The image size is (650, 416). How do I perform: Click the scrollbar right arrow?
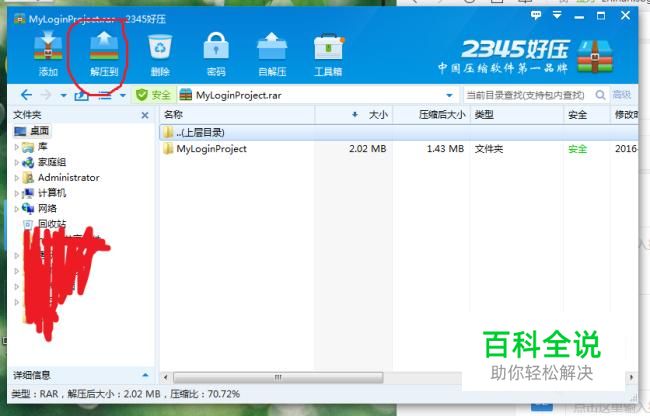(x=631, y=377)
